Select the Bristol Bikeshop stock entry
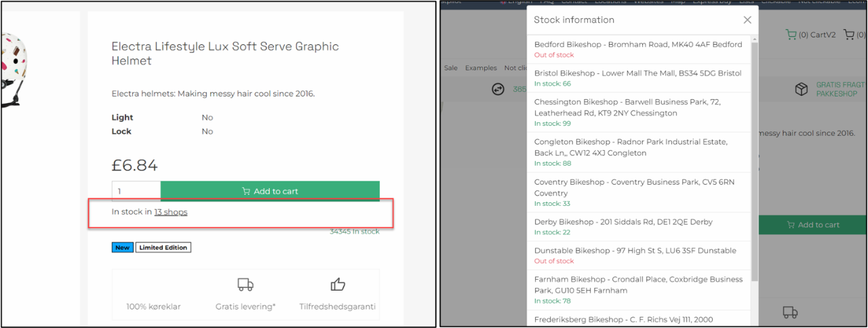 pos(637,78)
